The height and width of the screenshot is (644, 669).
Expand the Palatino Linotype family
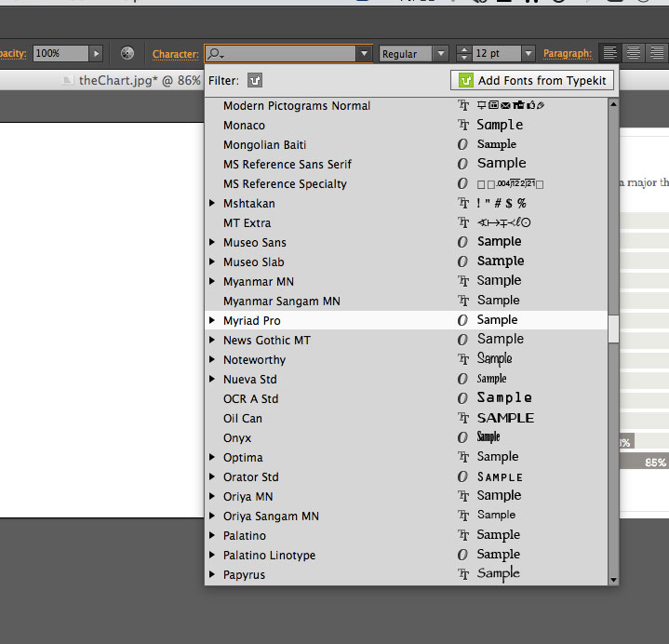(x=212, y=555)
